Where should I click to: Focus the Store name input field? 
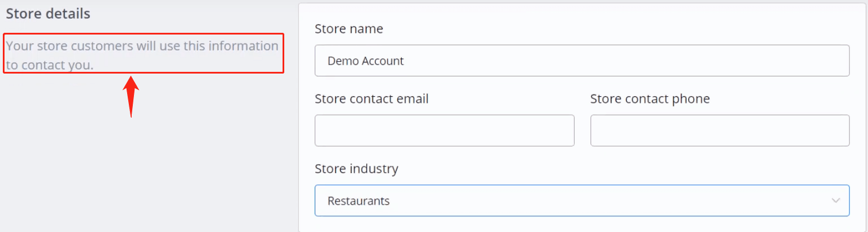coord(582,61)
